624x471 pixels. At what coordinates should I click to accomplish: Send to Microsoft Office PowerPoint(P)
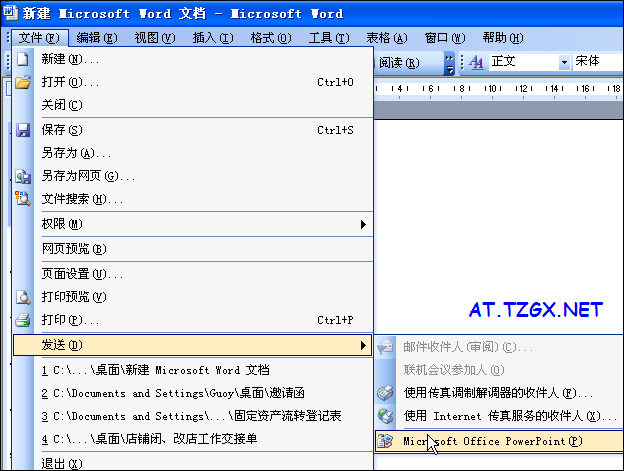(x=499, y=441)
